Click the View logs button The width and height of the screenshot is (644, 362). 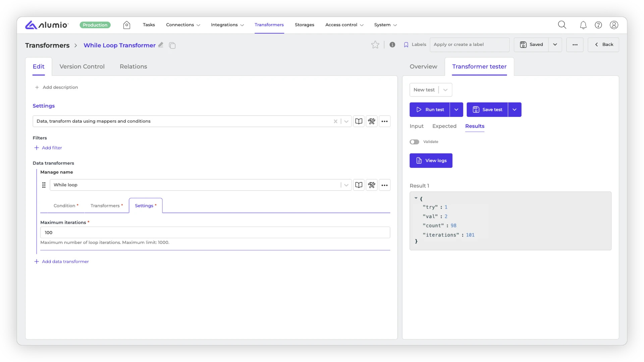pos(431,161)
